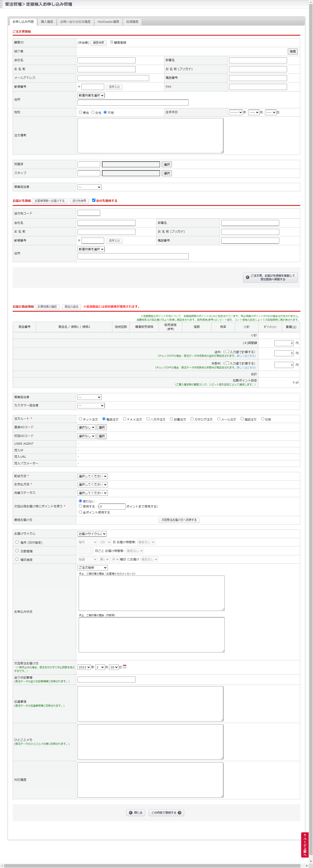Click the red ページ上部へ back-to-top button
Image resolution: width=313 pixels, height=868 pixels.
click(x=305, y=844)
